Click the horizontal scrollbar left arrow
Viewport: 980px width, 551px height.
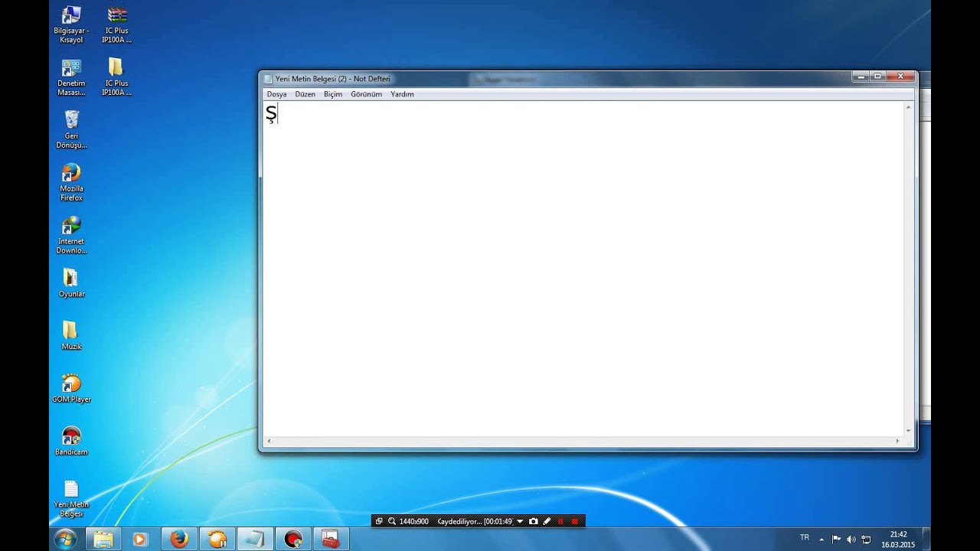pyautogui.click(x=269, y=441)
